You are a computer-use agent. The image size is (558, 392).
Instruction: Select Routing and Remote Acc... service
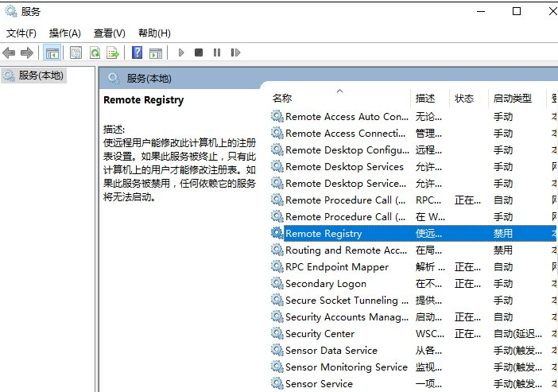pos(346,250)
